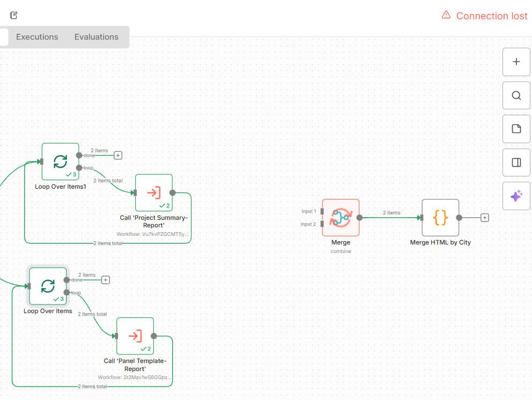Image resolution: width=532 pixels, height=400 pixels.
Task: Open the Merge HTML by City node
Action: tap(440, 218)
